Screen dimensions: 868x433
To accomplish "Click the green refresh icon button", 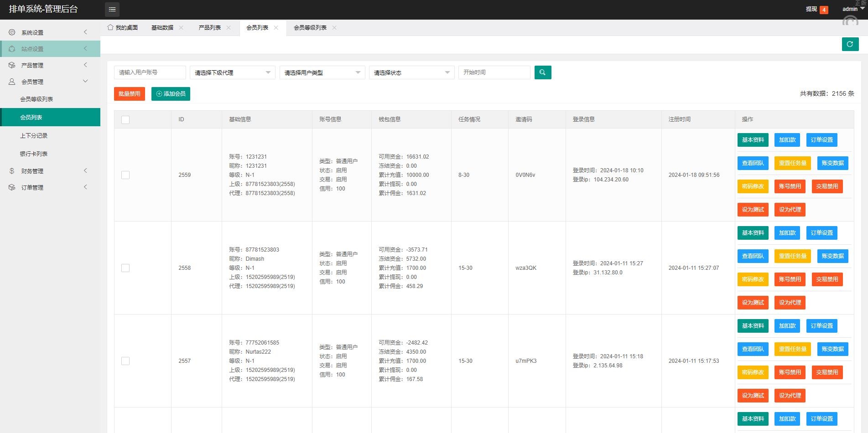I will (x=850, y=44).
